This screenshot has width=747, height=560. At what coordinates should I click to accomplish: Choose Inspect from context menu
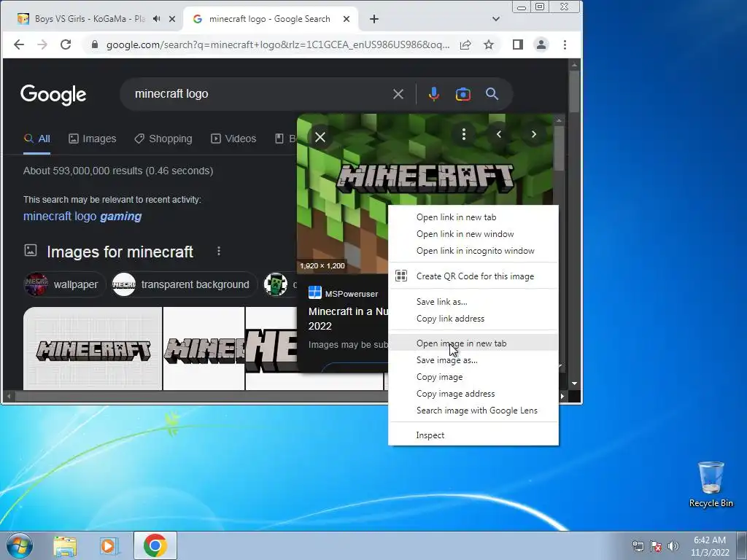[x=473, y=435]
